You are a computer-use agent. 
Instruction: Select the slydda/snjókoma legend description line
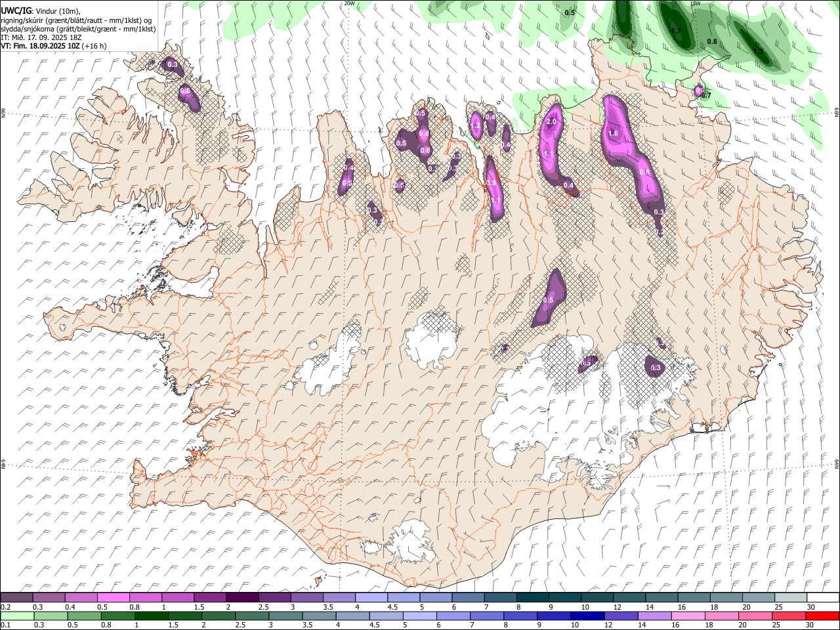pyautogui.click(x=78, y=29)
